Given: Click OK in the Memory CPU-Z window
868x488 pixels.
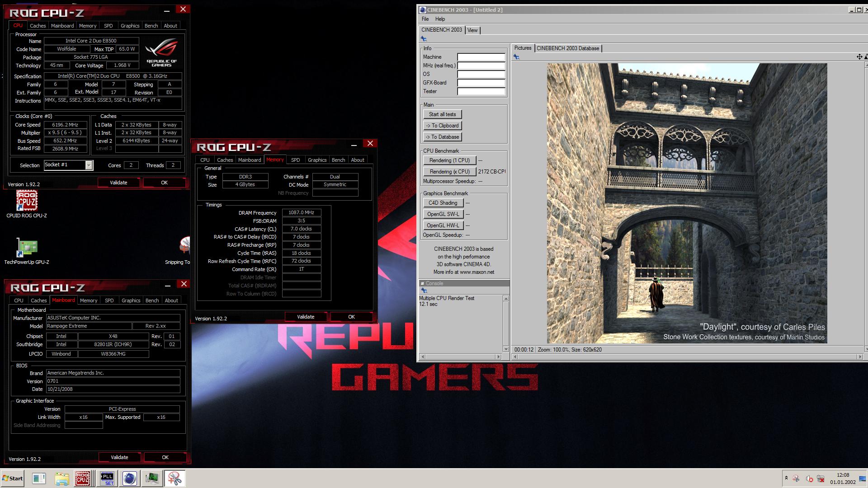Looking at the screenshot, I should 351,317.
